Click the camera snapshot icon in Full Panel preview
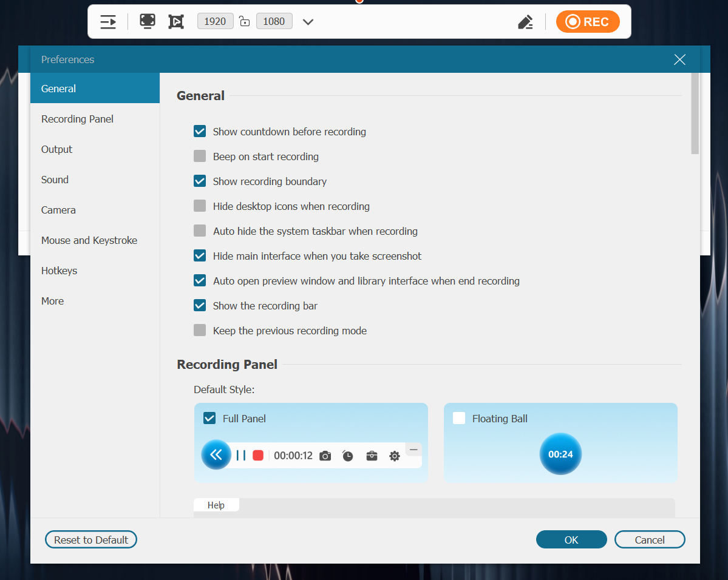Viewport: 728px width, 580px height. point(325,456)
